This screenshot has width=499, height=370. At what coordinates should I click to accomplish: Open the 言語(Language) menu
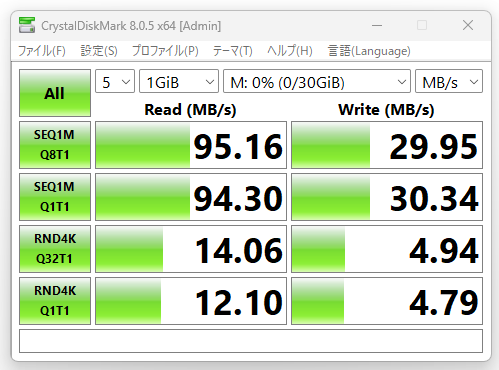pyautogui.click(x=369, y=51)
